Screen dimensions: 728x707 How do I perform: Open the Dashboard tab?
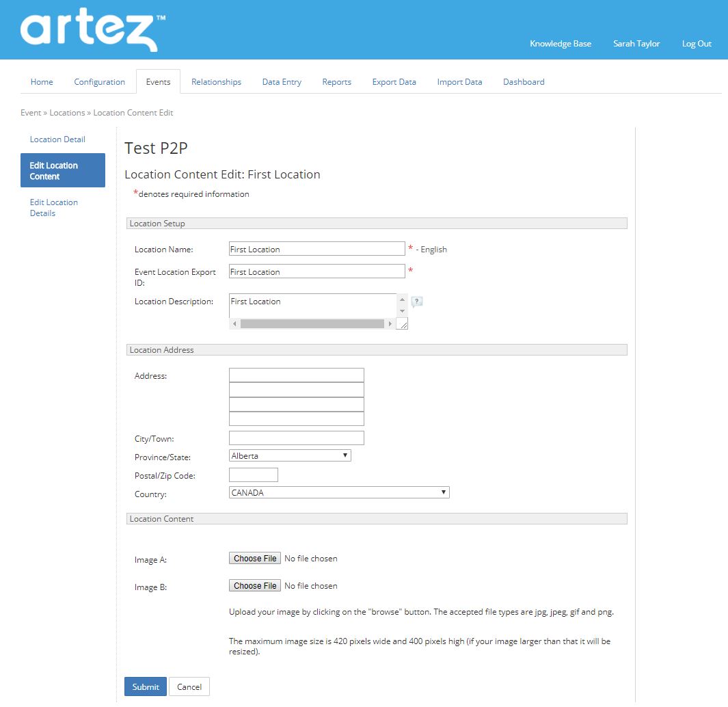pyautogui.click(x=524, y=82)
